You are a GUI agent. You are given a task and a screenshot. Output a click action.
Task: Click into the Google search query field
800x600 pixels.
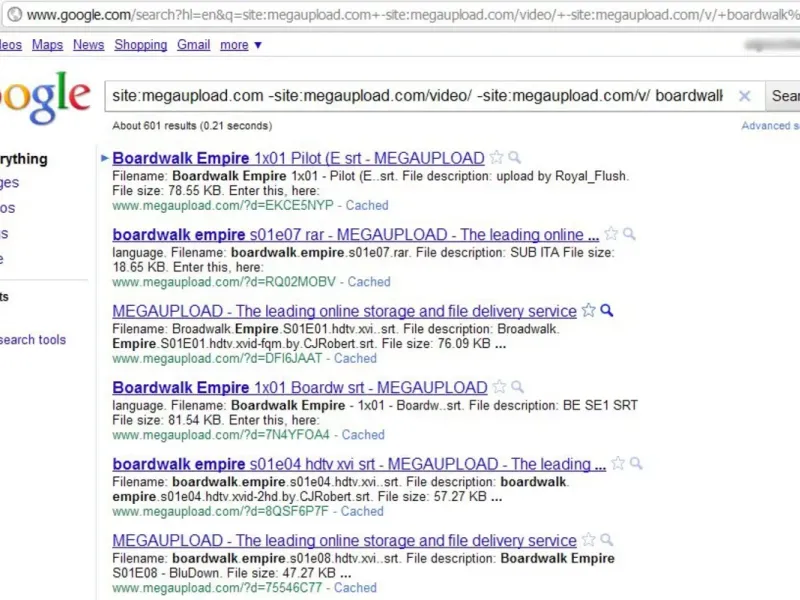(418, 95)
